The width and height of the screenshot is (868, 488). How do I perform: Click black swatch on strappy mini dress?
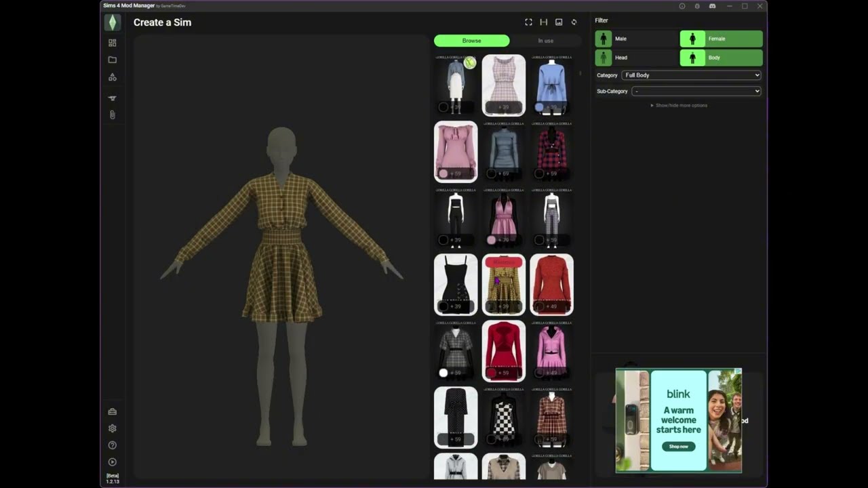pyautogui.click(x=443, y=306)
